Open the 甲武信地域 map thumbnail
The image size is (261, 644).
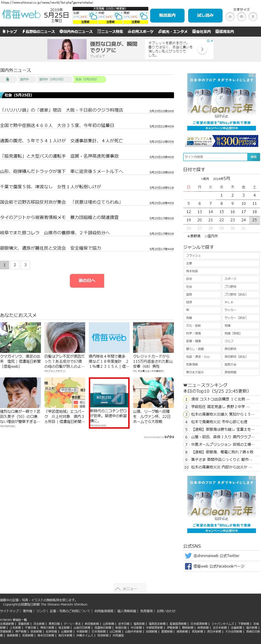65,393
